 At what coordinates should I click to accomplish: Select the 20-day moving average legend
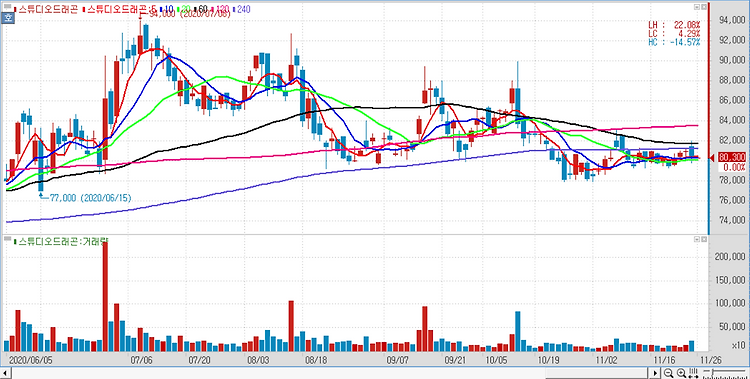[x=184, y=9]
